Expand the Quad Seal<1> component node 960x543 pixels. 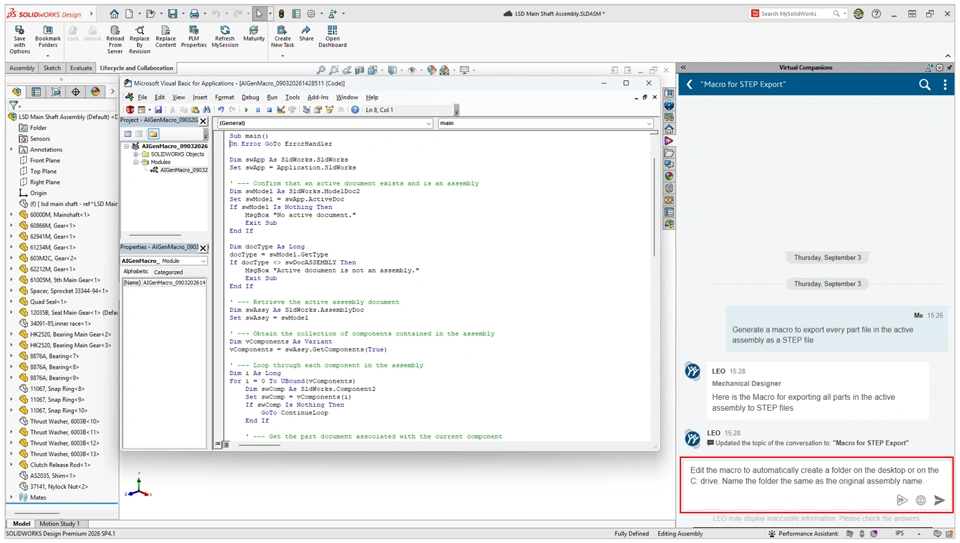tap(11, 302)
